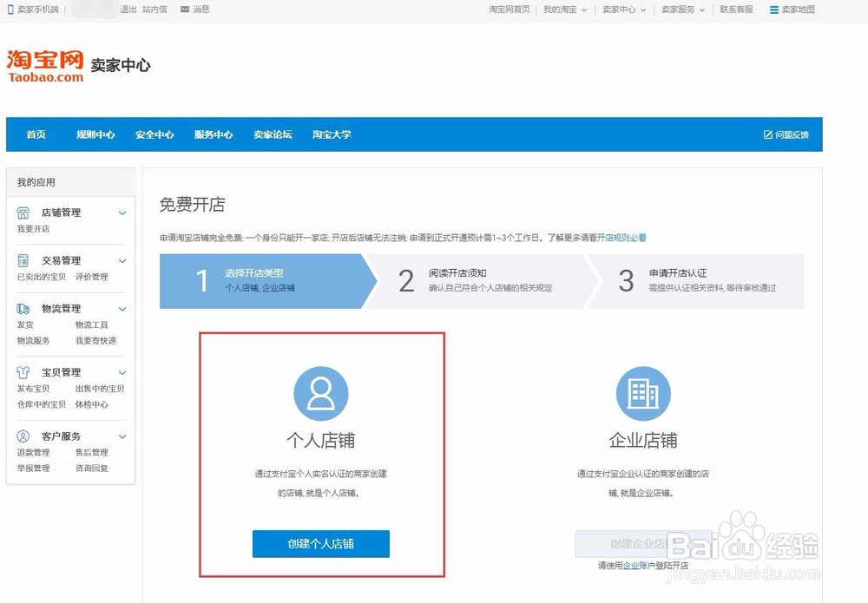This screenshot has height=603, width=868.
Task: Select step 1 选择开店类型
Action: click(x=267, y=281)
